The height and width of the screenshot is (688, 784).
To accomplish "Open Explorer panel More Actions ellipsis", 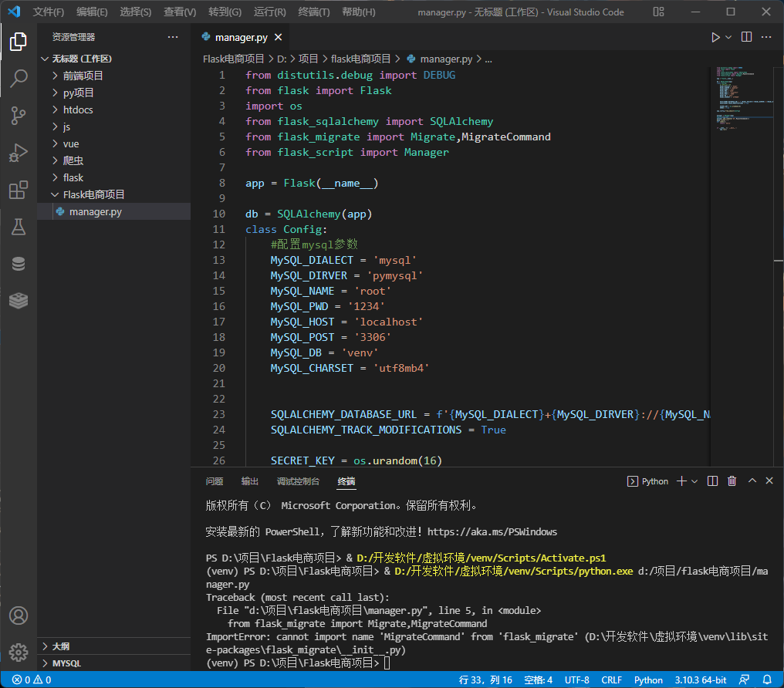I will click(173, 37).
